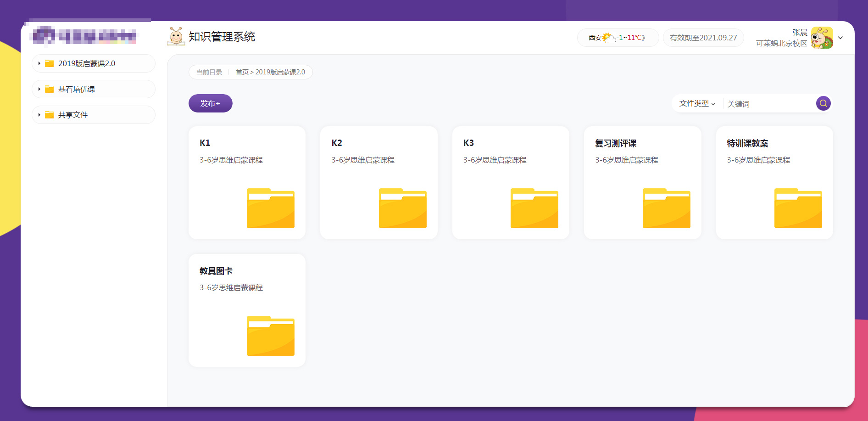868x421 pixels.
Task: Click folder icon of 2019版启蒙课2.0 in sidebar
Action: [x=49, y=63]
